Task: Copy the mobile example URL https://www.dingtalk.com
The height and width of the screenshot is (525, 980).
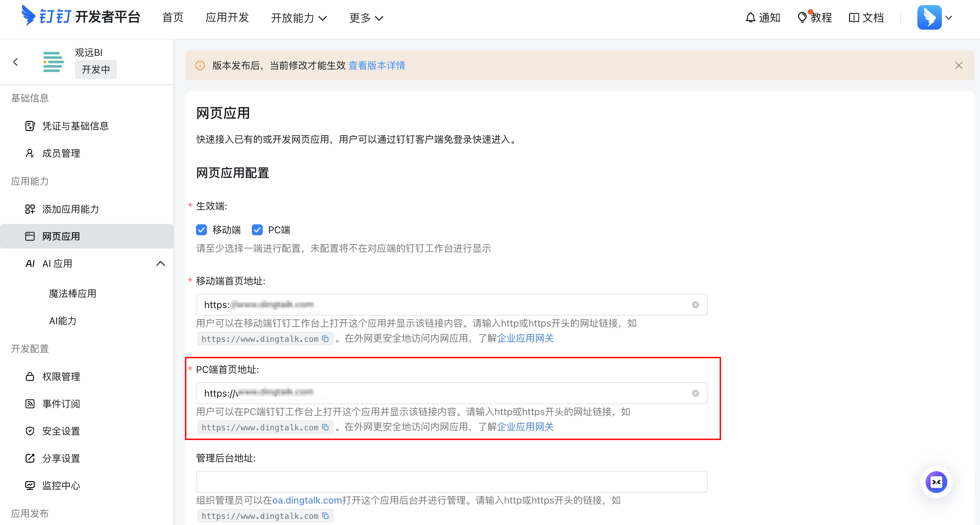Action: 325,339
